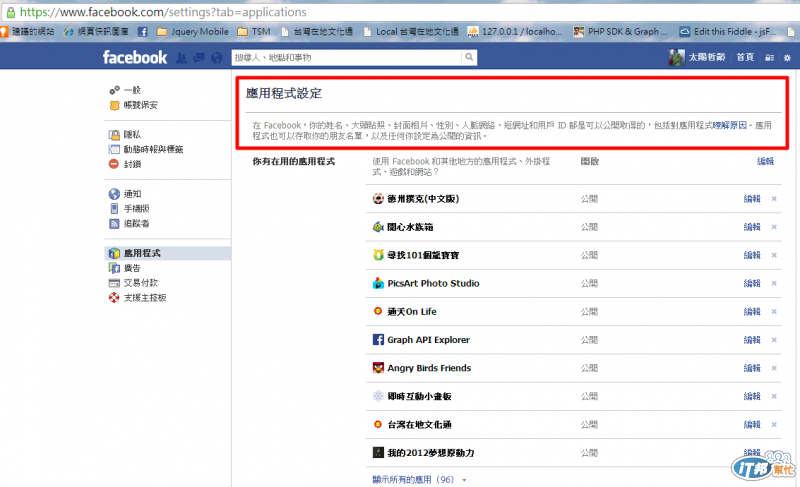Remove the 德州撲克(中文版) app
Viewport: 800px width, 487px height.
click(774, 199)
